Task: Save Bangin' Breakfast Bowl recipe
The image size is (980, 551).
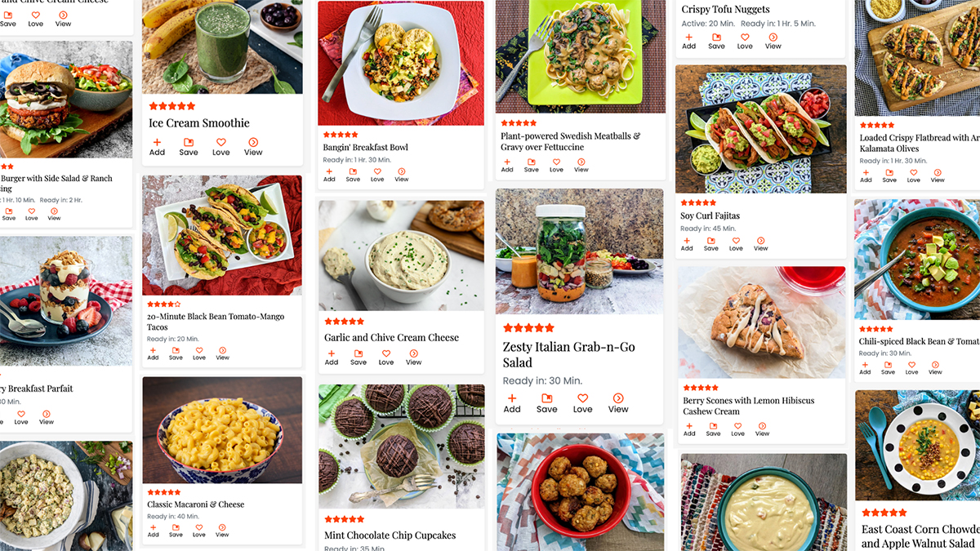Action: point(353,175)
